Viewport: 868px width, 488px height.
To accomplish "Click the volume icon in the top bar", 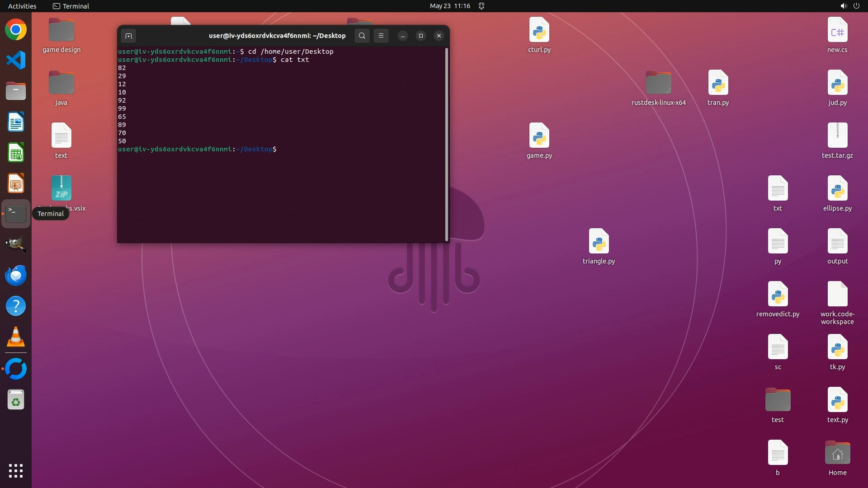I will (843, 6).
